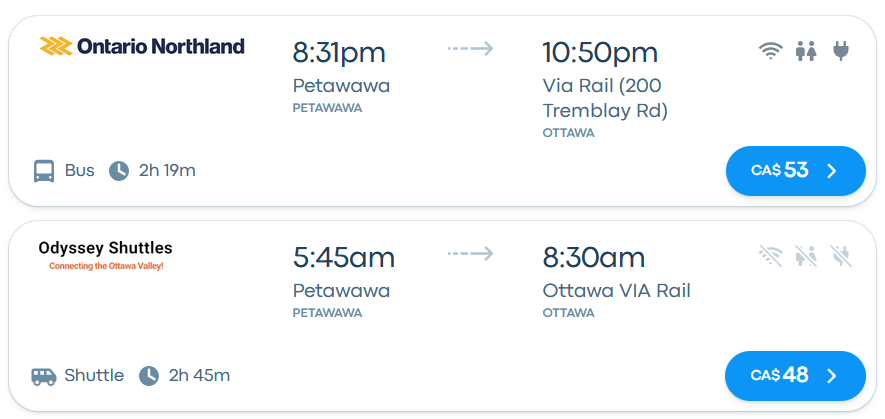Click the Wi-Fi icon on Ontario Northland trip
The width and height of the screenshot is (885, 419).
coord(770,51)
